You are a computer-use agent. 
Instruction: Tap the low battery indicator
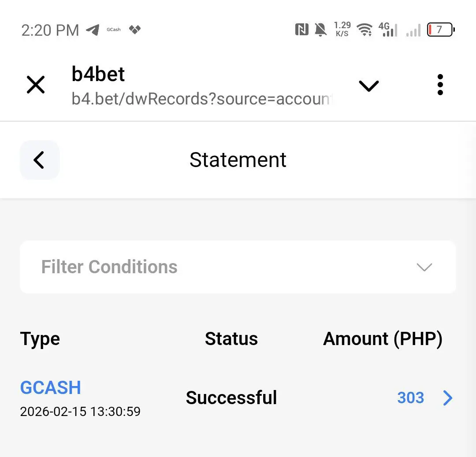point(441,30)
